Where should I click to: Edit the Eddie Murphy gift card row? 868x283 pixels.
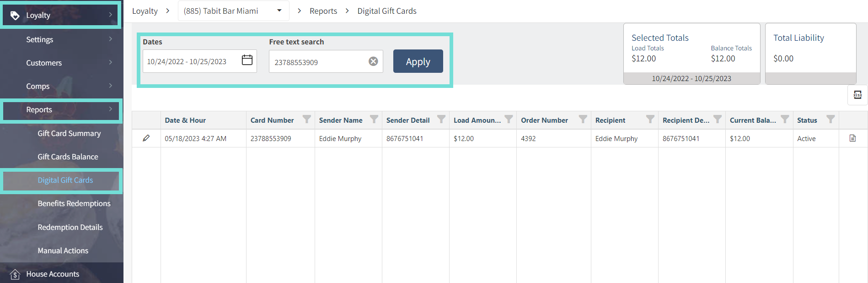146,138
